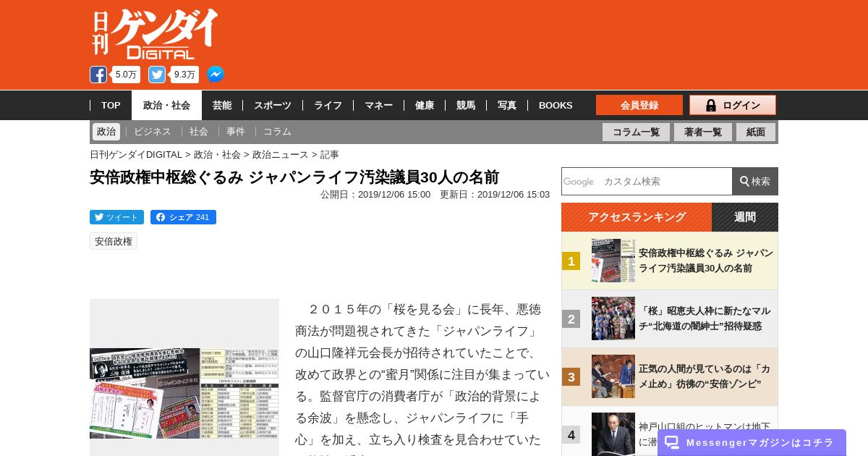Select the アクセスランキング tab

[x=637, y=217]
